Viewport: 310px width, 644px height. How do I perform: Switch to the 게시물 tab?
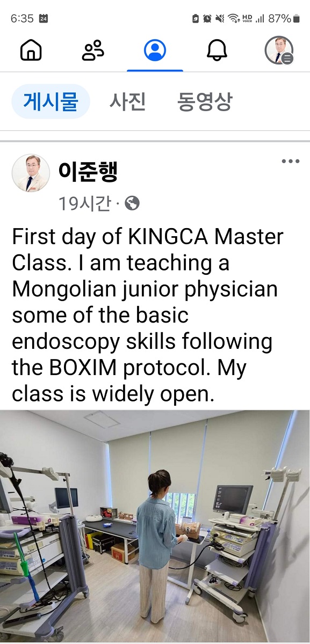point(51,101)
